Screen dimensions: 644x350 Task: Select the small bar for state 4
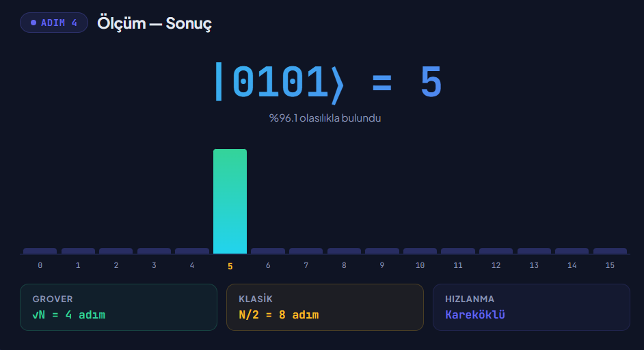pyautogui.click(x=192, y=251)
